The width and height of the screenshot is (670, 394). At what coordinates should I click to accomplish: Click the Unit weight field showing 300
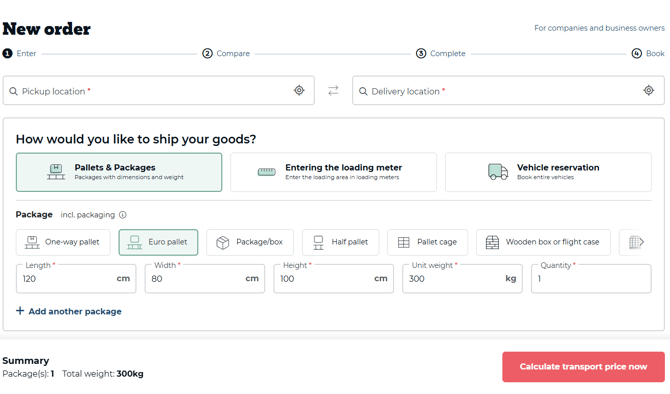point(462,279)
